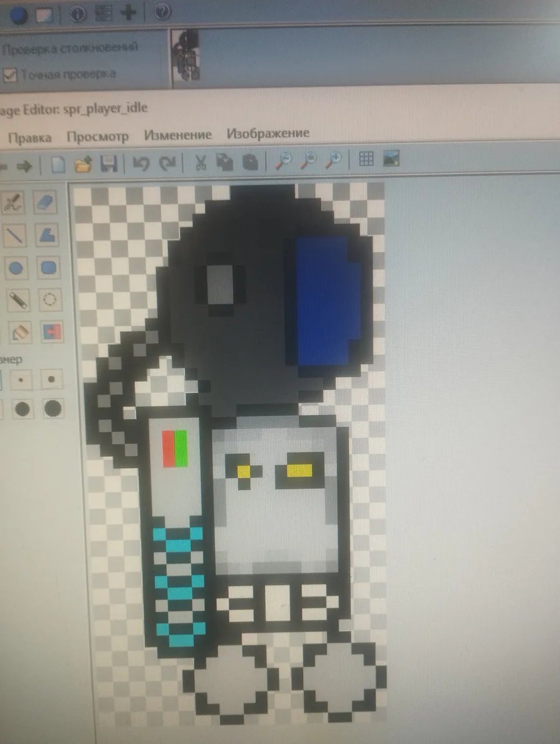Select the Change color tool

[x=51, y=332]
